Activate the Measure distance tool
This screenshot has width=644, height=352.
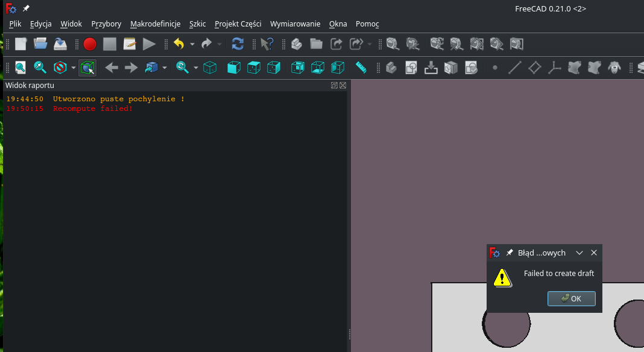[361, 68]
